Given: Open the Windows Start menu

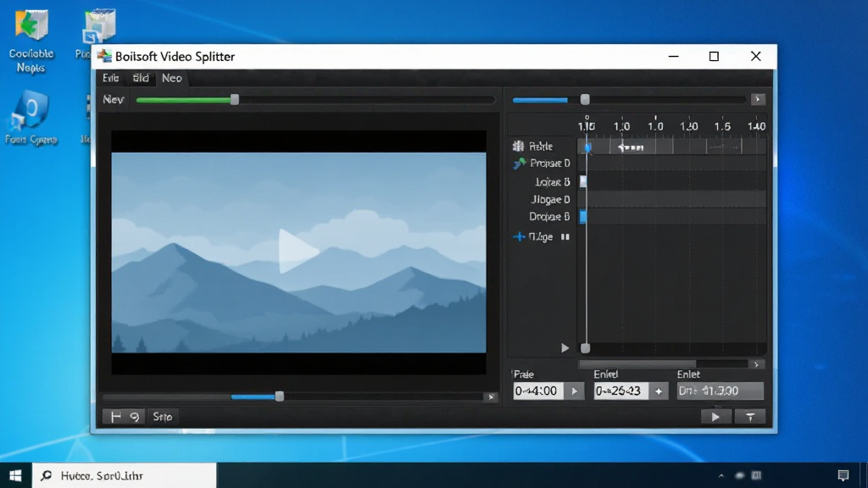Looking at the screenshot, I should click(15, 475).
